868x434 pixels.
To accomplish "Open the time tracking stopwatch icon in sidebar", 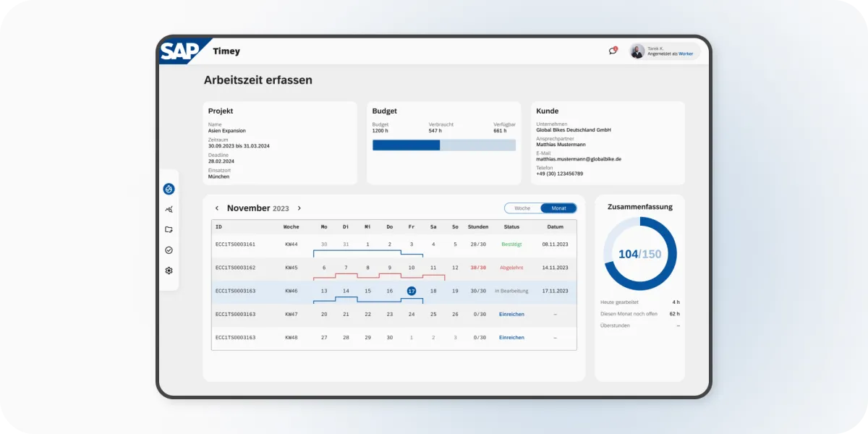I will 169,189.
